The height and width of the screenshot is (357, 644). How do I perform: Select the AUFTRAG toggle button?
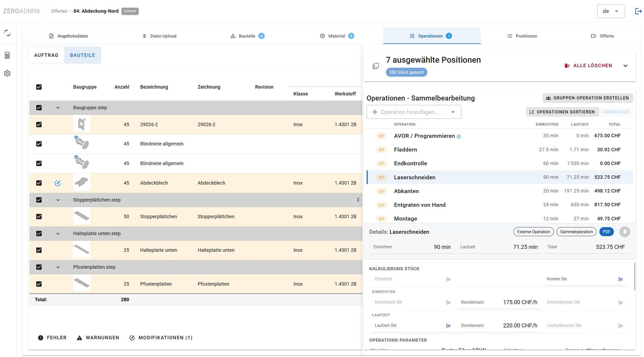coord(46,55)
